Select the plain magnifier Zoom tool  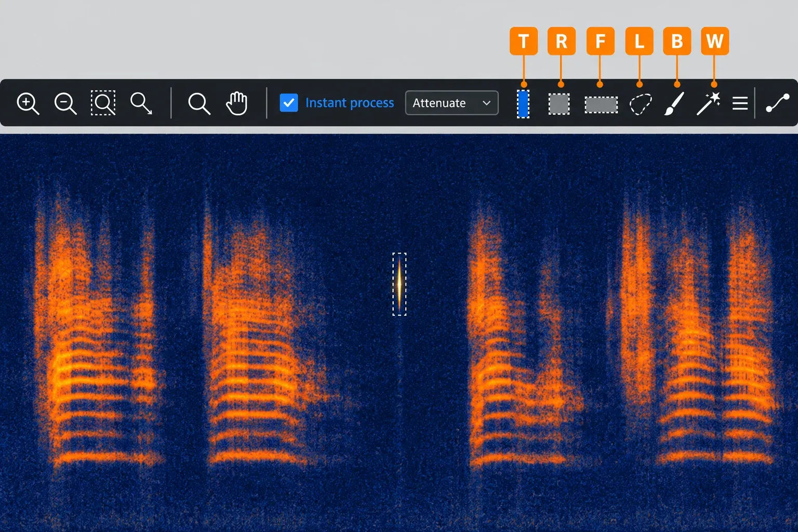pos(199,103)
